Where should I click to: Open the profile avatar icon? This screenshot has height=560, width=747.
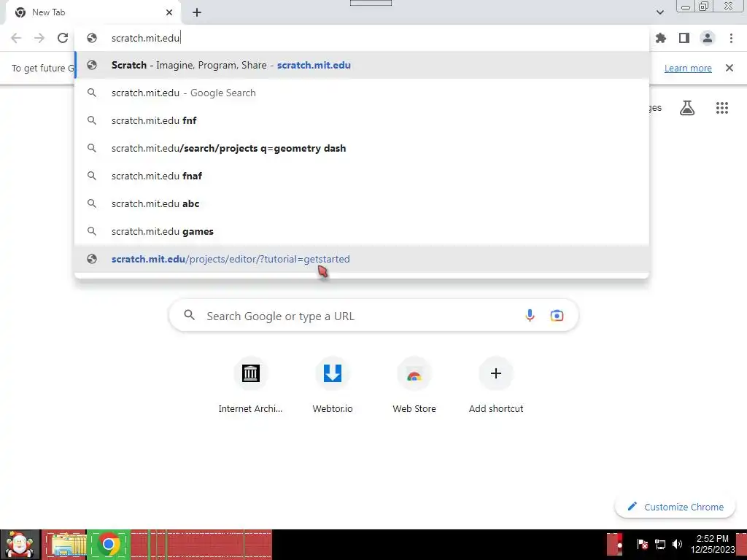click(x=708, y=38)
